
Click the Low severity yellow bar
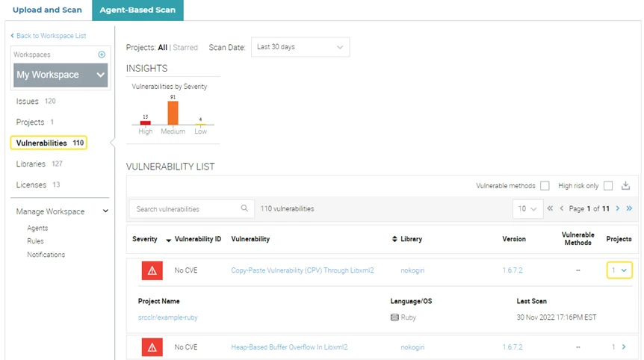tap(200, 124)
